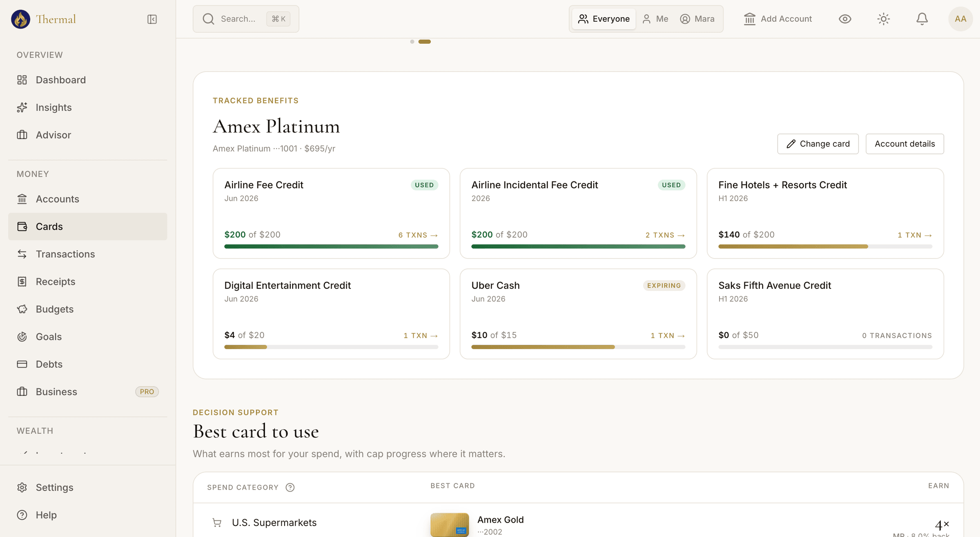Image resolution: width=980 pixels, height=537 pixels.
Task: Open Insights sparkle icon
Action: pos(22,107)
